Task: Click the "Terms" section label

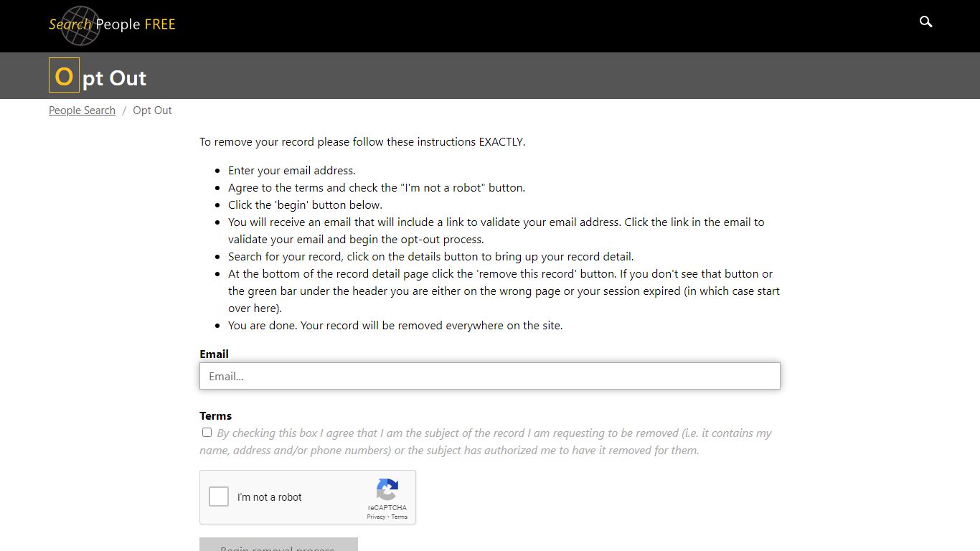Action: pyautogui.click(x=215, y=415)
